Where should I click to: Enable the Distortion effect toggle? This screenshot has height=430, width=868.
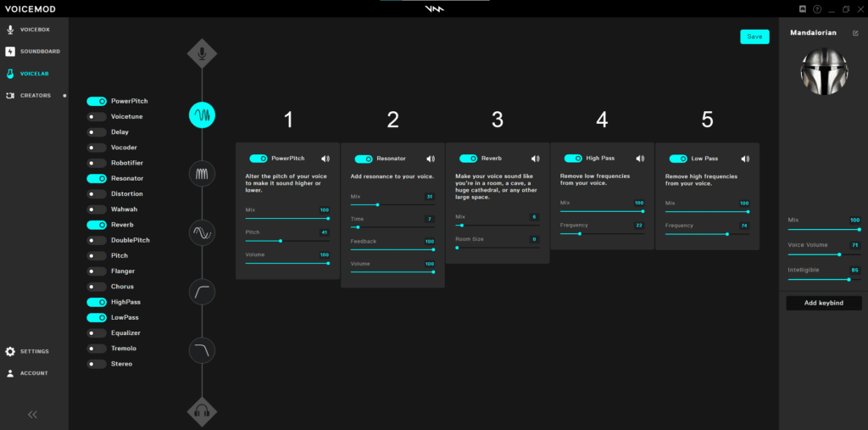click(x=97, y=194)
